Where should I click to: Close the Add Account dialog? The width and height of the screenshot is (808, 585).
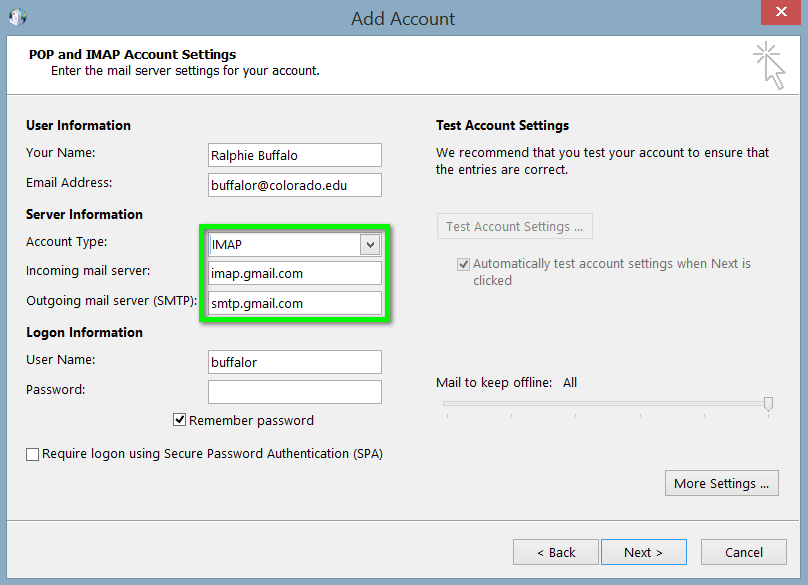[780, 13]
